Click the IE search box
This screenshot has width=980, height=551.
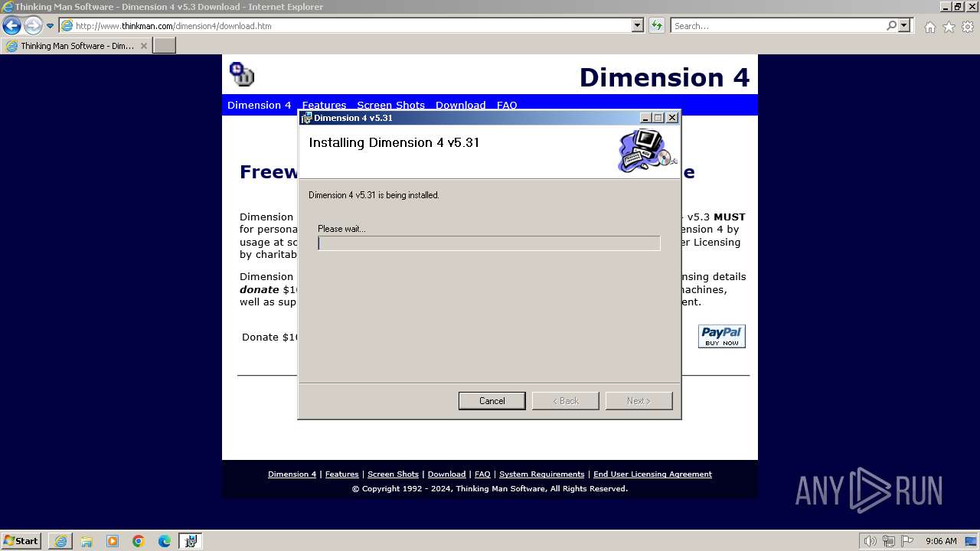click(x=778, y=25)
